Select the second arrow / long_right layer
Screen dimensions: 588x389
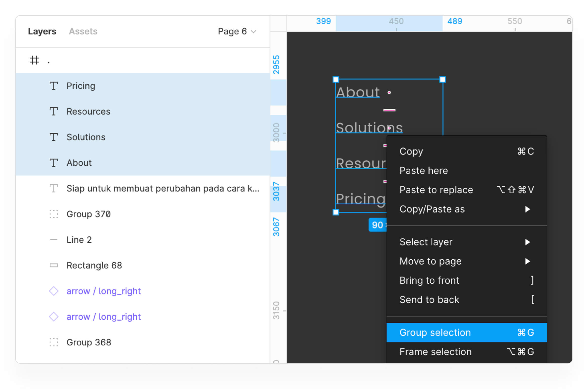coord(103,317)
